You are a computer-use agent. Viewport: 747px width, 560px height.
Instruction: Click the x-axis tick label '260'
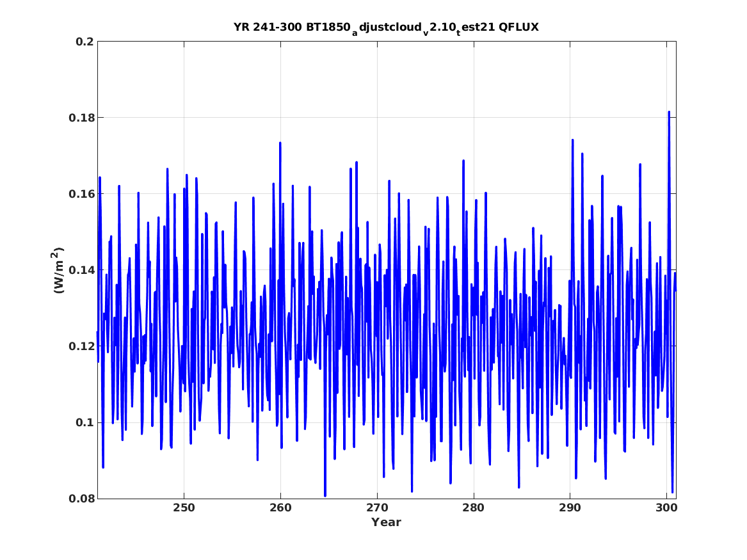click(x=280, y=508)
